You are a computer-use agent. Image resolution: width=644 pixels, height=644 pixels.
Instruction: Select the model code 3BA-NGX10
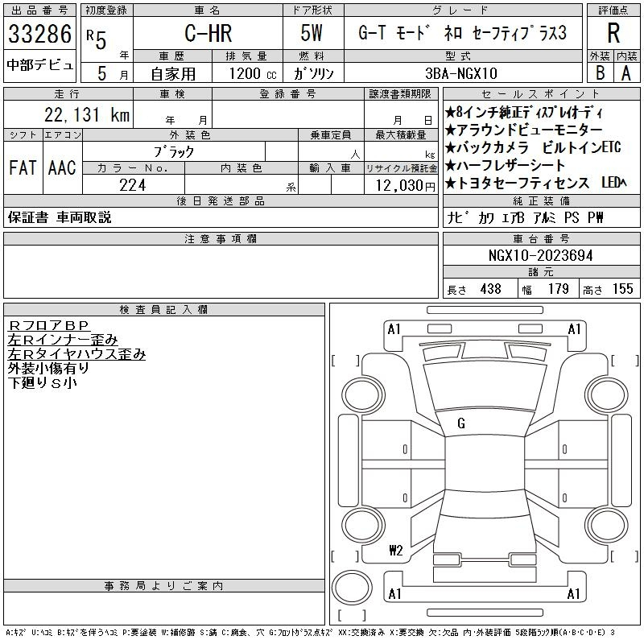point(461,73)
